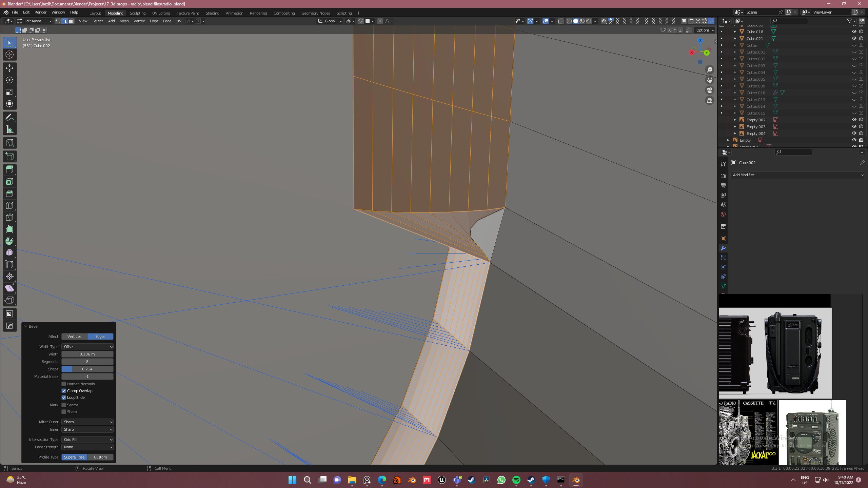Open the Add Modifier dropdown
This screenshot has width=868, height=488.
pos(798,175)
